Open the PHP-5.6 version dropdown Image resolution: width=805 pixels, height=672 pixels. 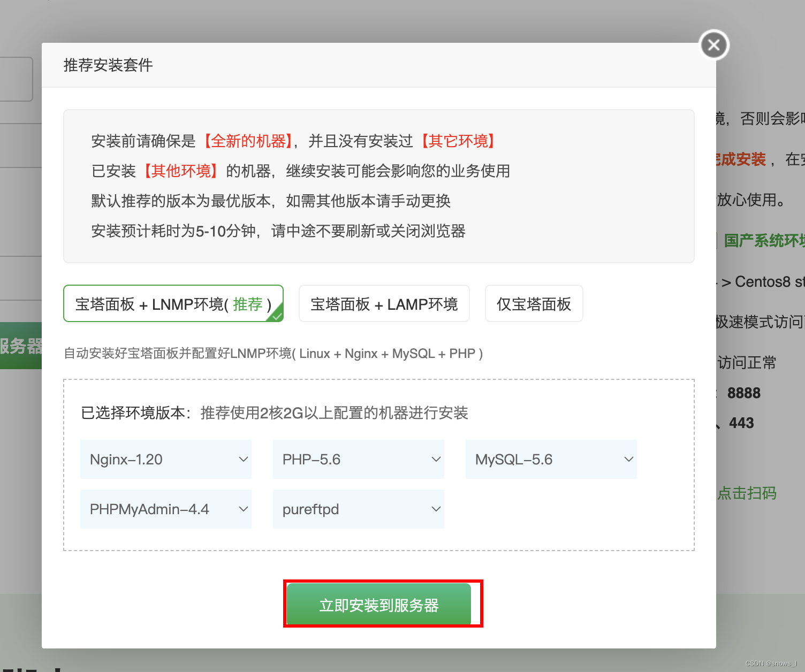(x=359, y=459)
